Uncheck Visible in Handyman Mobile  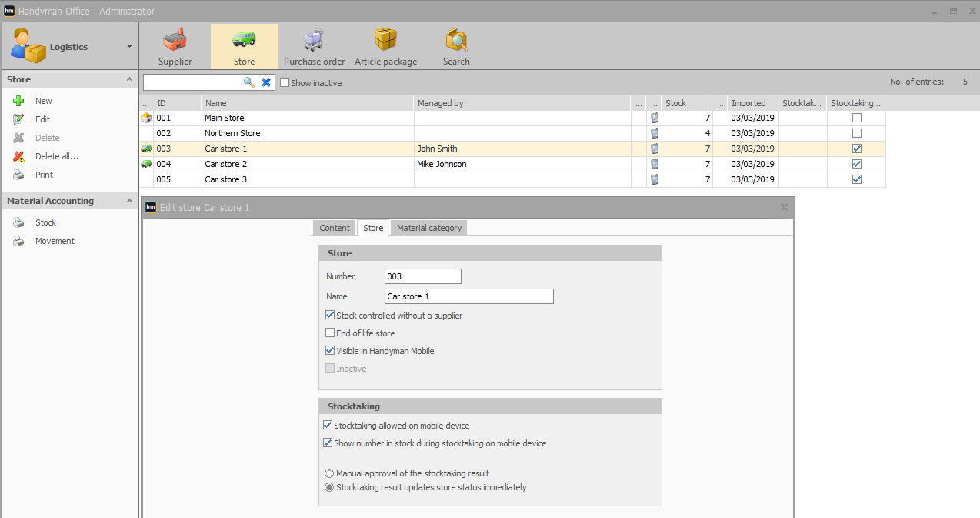[330, 351]
